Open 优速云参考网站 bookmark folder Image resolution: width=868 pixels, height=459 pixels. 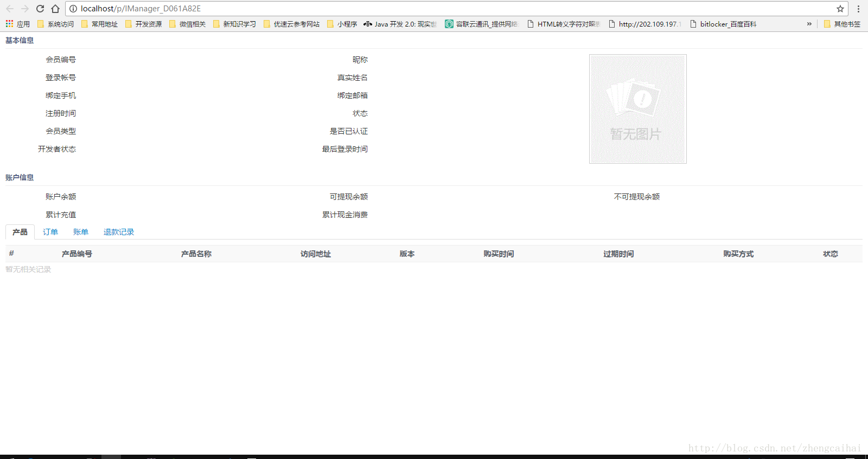tap(291, 24)
